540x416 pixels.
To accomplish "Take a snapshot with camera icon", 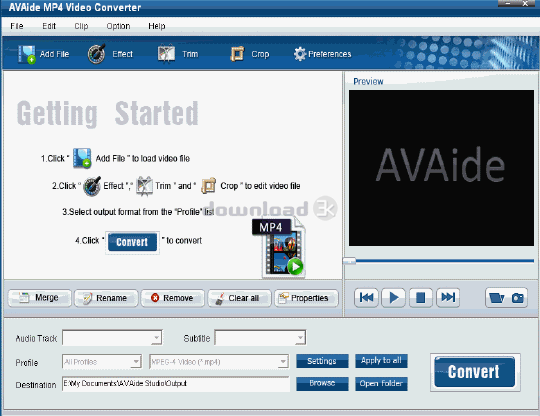I will point(517,298).
